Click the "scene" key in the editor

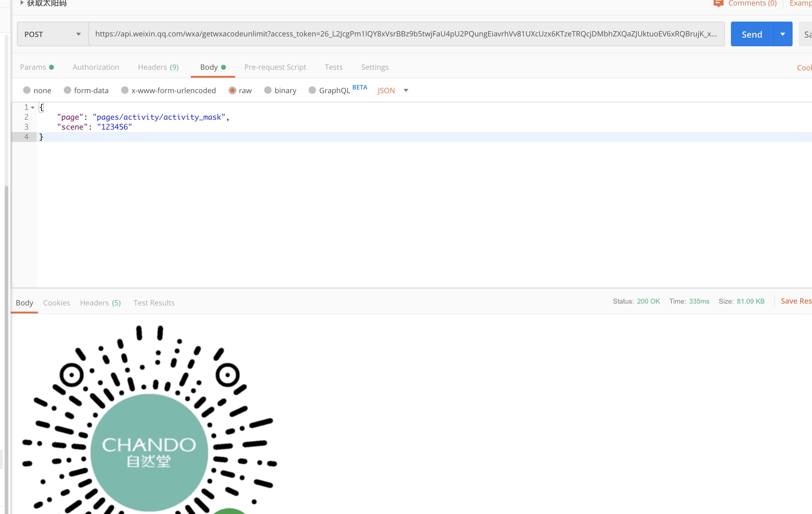pyautogui.click(x=72, y=127)
